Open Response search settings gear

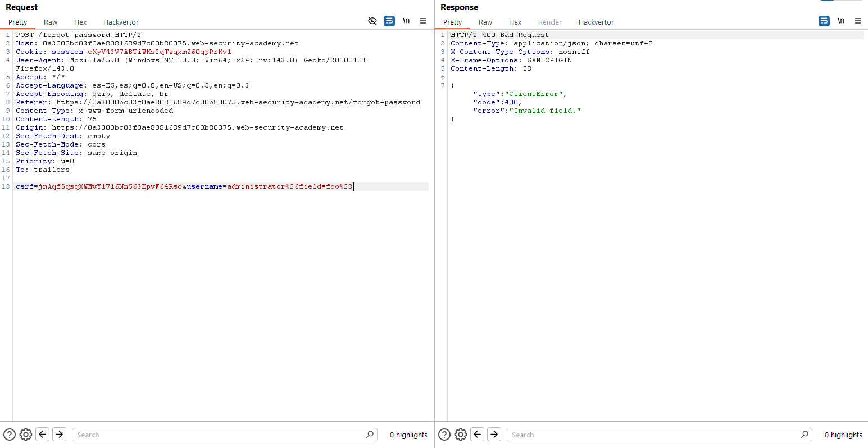point(461,435)
